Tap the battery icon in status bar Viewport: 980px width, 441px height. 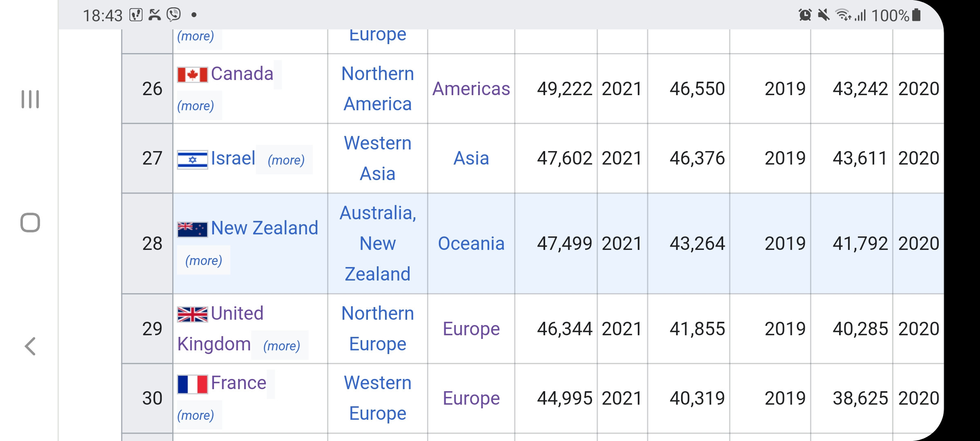coord(916,15)
